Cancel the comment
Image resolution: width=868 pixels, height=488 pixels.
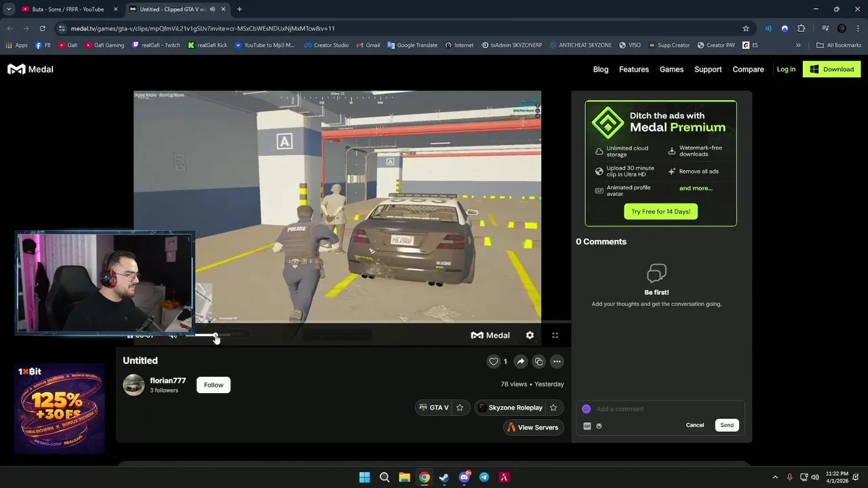[695, 425]
